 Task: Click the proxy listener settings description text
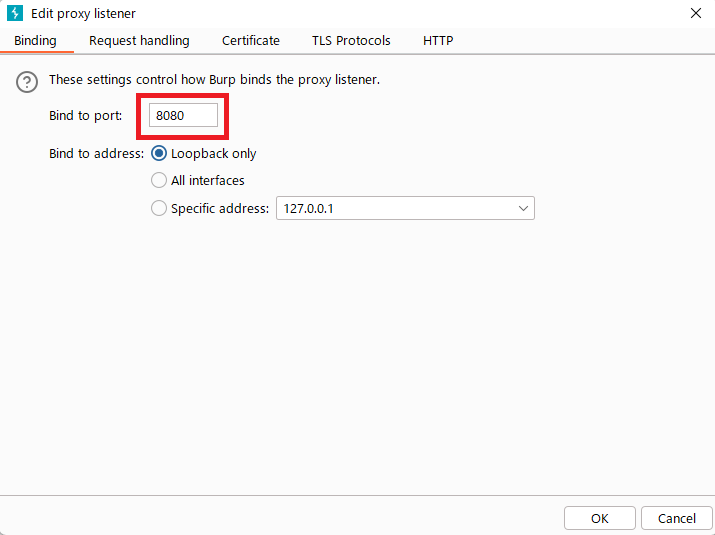point(214,80)
